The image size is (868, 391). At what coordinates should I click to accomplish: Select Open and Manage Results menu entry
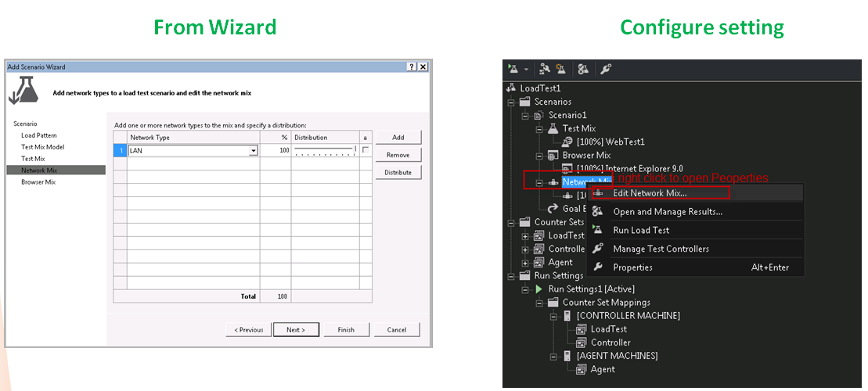[x=667, y=212]
